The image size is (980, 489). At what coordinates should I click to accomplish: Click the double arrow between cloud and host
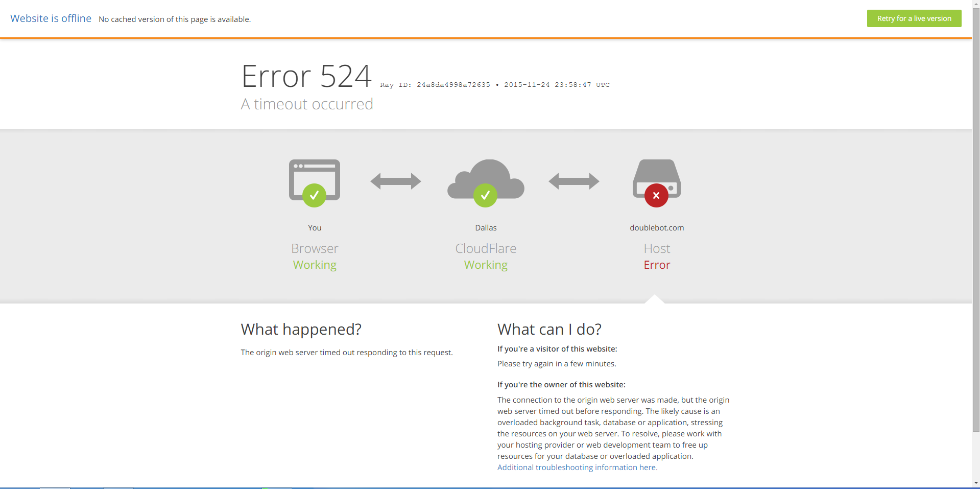(573, 181)
